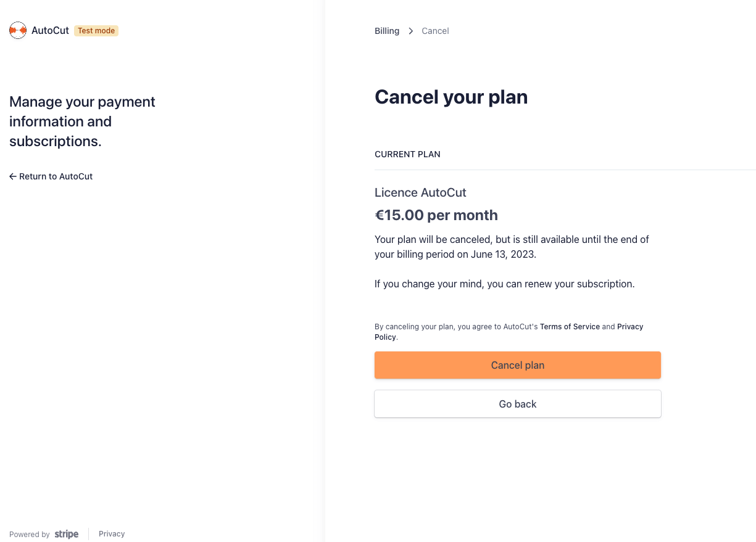756x542 pixels.
Task: Click the Test mode badge
Action: (96, 31)
